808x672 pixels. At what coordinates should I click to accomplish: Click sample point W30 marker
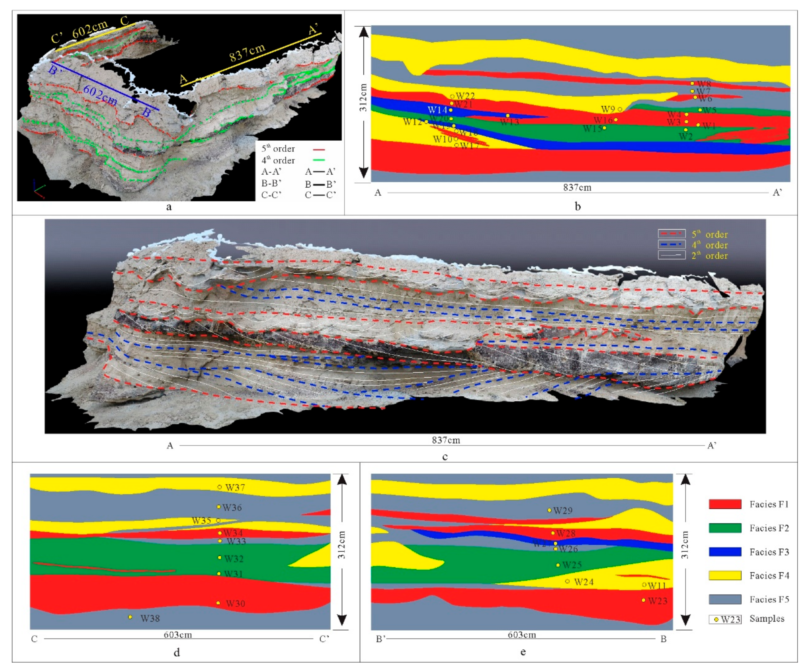pyautogui.click(x=218, y=603)
